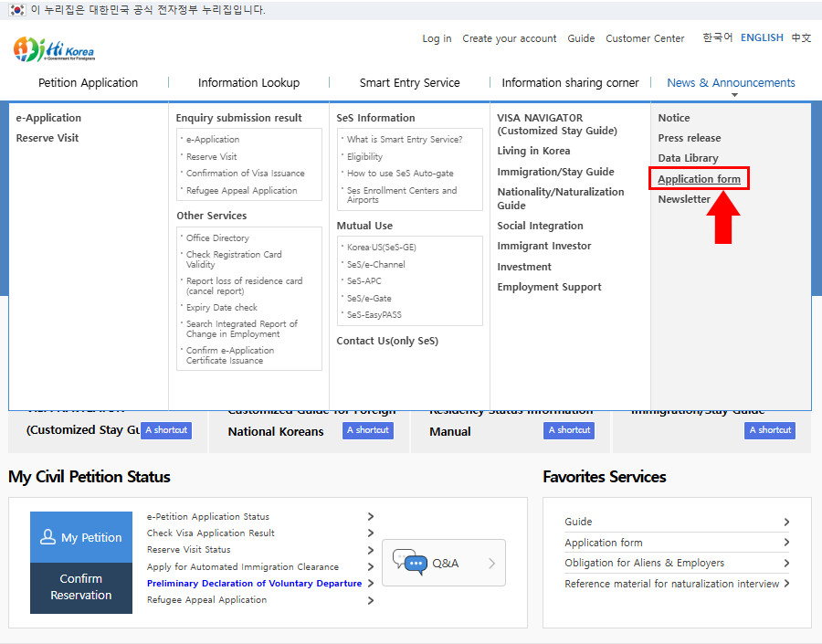Open the News & Announcements menu
Screen dimensions: 822x644
(731, 83)
